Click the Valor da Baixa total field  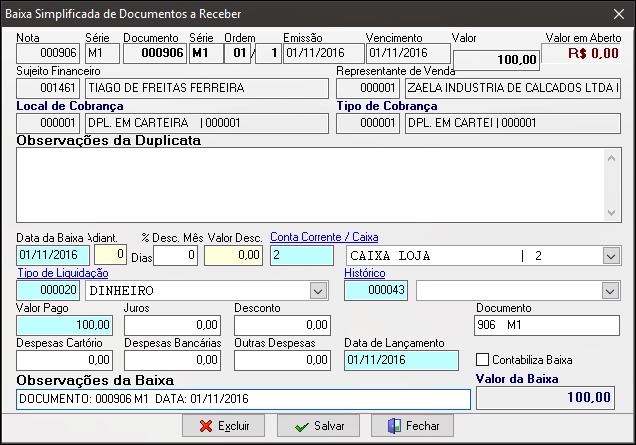coord(545,398)
